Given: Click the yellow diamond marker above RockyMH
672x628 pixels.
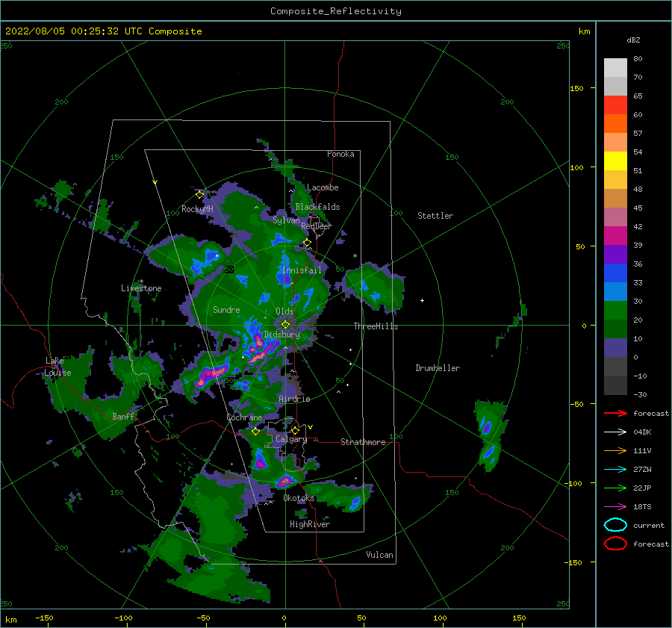Looking at the screenshot, I should (x=199, y=195).
